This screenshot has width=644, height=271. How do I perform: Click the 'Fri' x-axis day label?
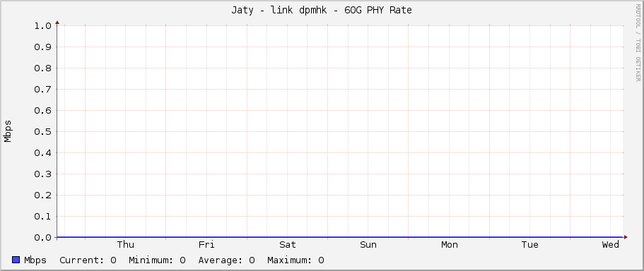pos(206,245)
